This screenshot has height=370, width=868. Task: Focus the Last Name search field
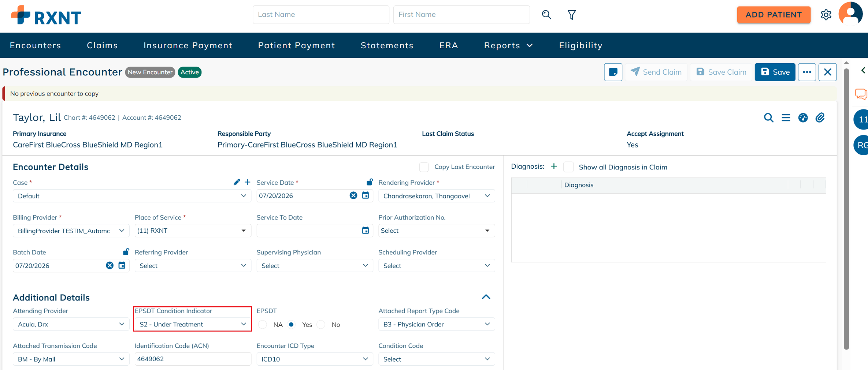[x=321, y=15]
